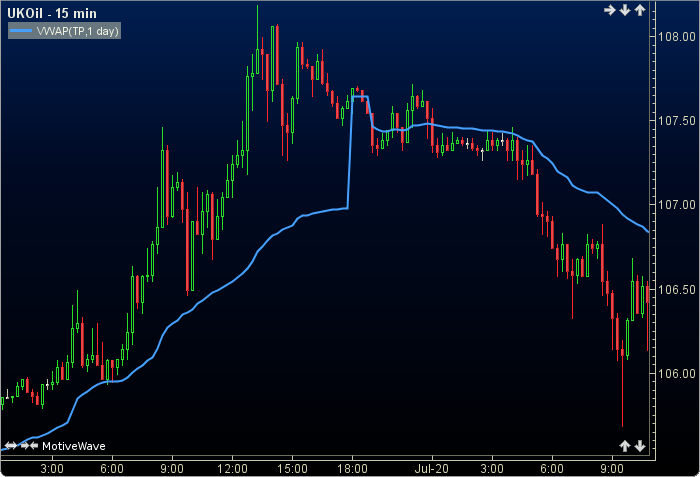The image size is (700, 477).
Task: Click the 107.00 price axis label
Action: 677,205
